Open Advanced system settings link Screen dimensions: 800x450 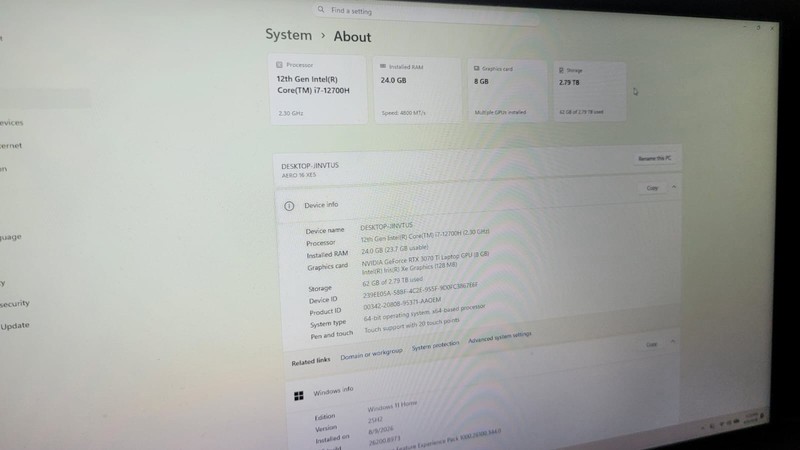pos(499,337)
